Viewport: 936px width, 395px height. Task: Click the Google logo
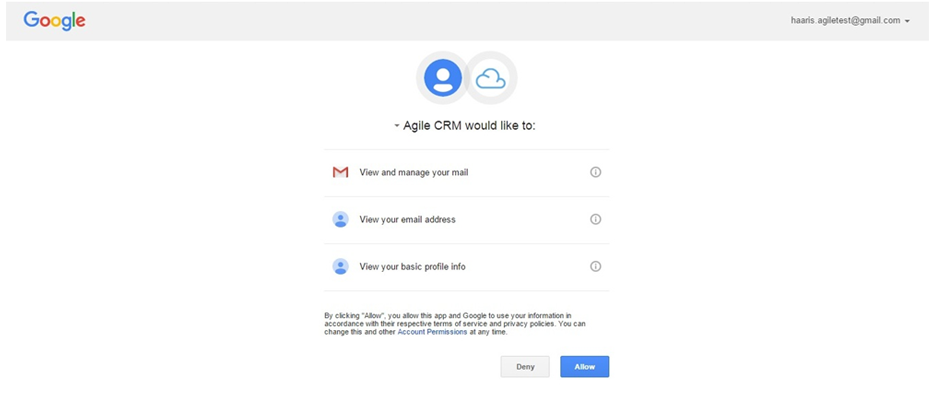click(x=54, y=21)
